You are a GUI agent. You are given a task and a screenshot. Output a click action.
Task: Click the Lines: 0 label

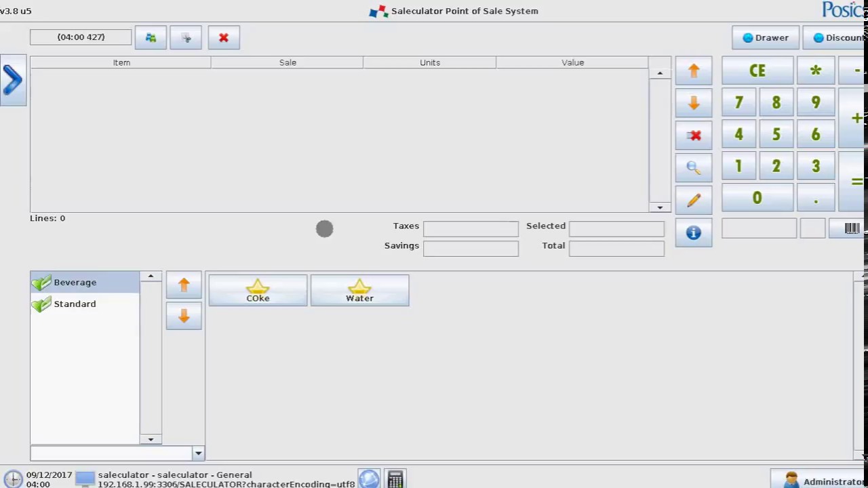click(47, 218)
